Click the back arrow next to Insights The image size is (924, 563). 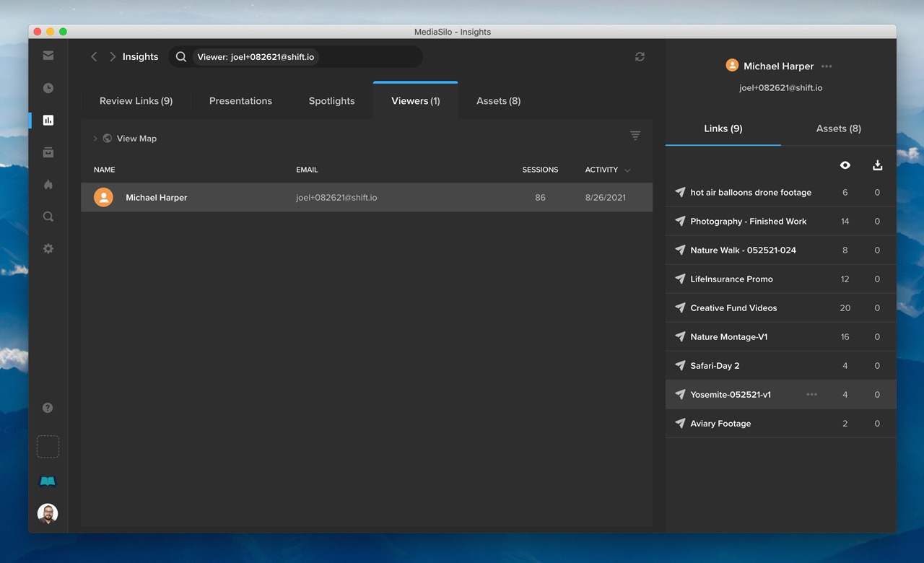(x=93, y=56)
